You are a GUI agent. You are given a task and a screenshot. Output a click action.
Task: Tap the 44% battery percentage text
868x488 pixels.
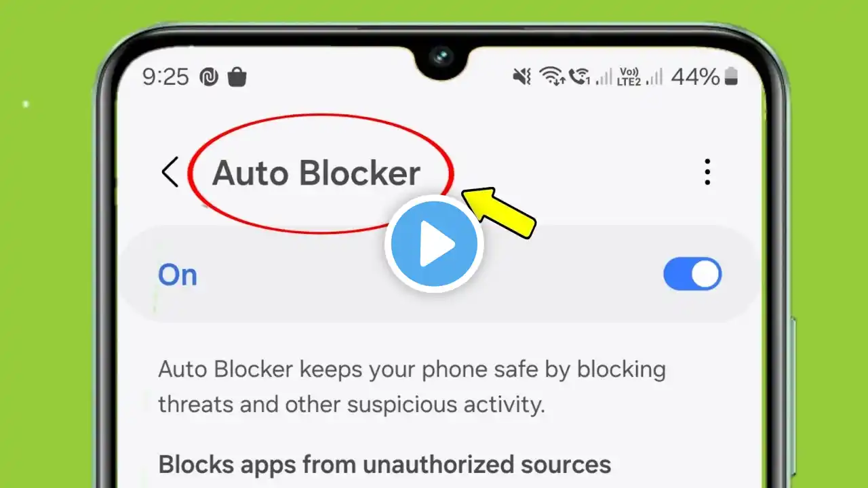[695, 77]
